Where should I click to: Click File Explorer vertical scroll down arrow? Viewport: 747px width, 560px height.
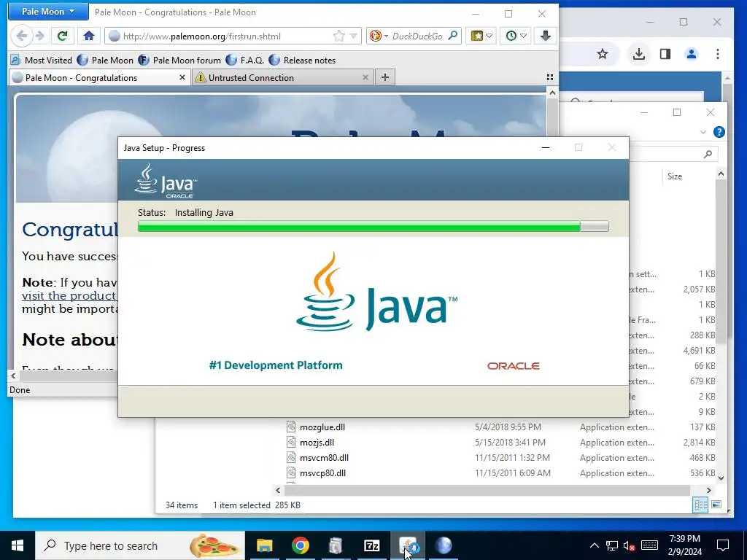(x=721, y=478)
